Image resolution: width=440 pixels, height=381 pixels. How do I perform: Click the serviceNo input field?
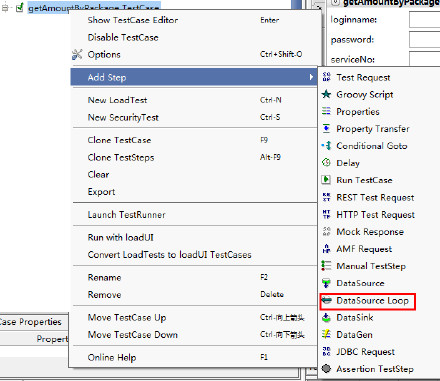(x=424, y=59)
